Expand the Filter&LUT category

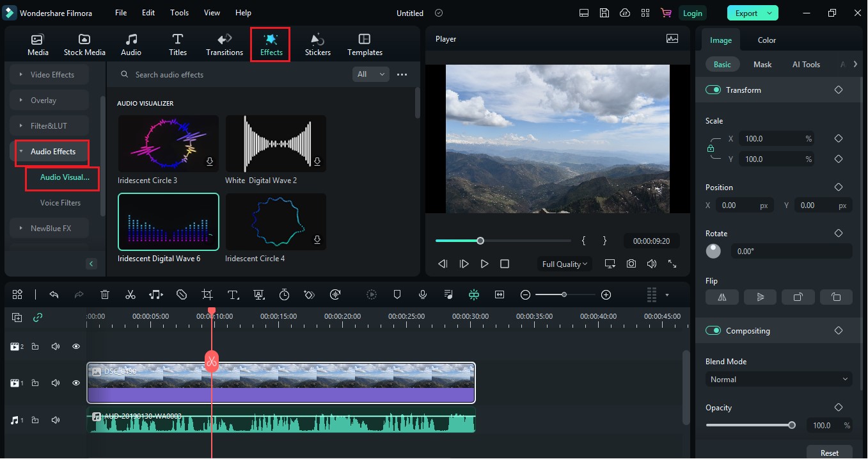tap(49, 125)
